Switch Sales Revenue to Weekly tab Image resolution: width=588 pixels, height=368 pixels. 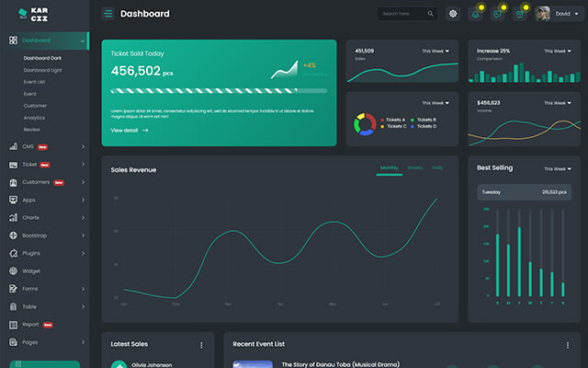(415, 168)
